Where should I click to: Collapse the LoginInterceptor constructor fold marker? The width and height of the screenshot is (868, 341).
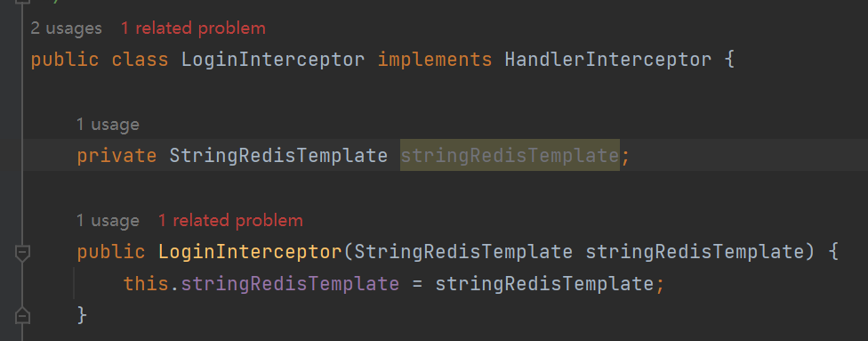22,253
